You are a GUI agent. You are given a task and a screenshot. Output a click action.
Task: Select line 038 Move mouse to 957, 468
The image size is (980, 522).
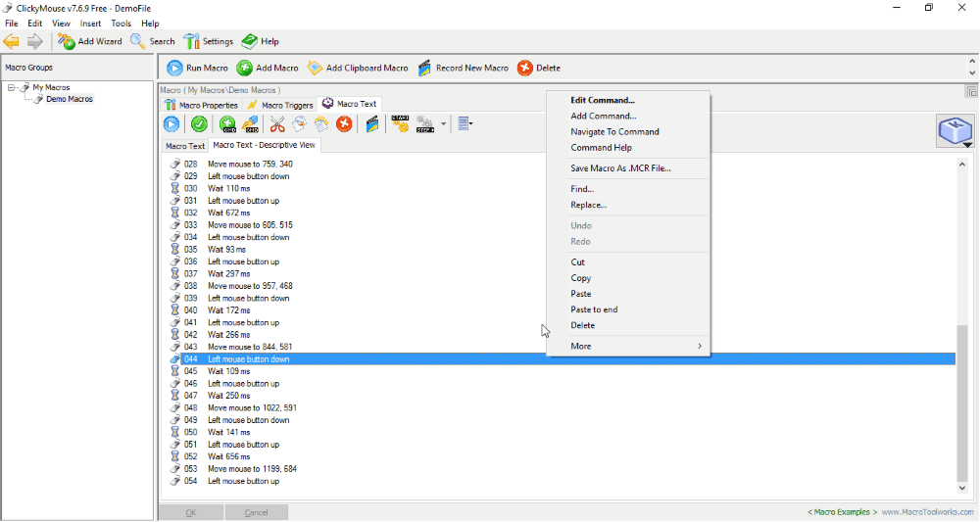pyautogui.click(x=562, y=286)
